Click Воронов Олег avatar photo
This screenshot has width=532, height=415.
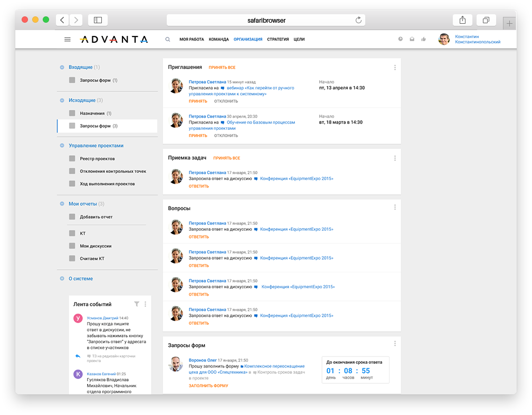pyautogui.click(x=176, y=364)
